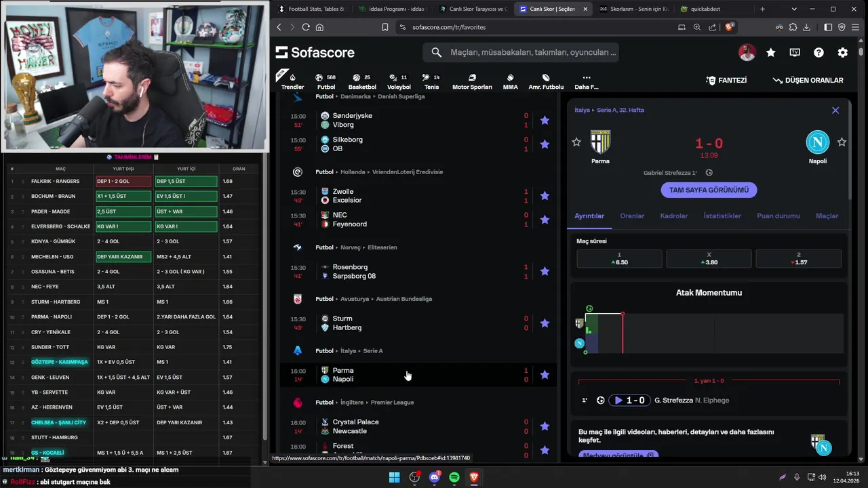Open the browser main menu button

(x=855, y=27)
